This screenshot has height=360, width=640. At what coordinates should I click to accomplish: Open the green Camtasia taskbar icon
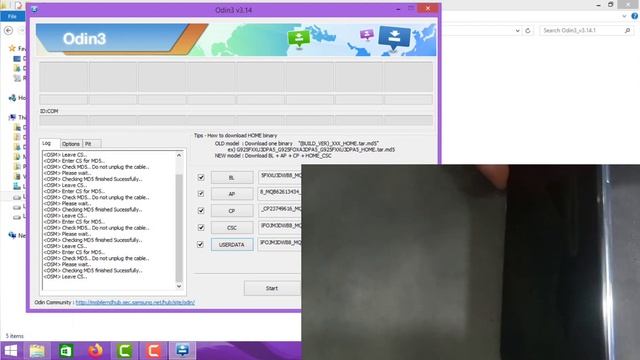pyautogui.click(x=124, y=351)
